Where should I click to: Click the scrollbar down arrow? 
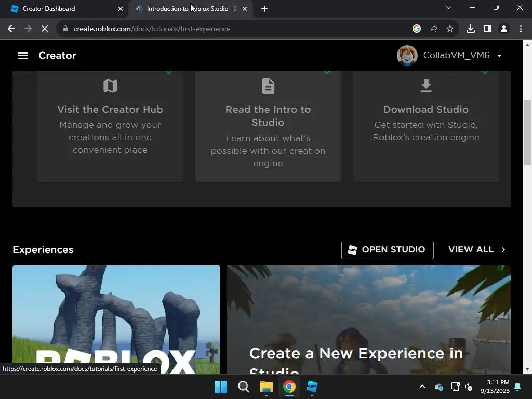pyautogui.click(x=527, y=369)
